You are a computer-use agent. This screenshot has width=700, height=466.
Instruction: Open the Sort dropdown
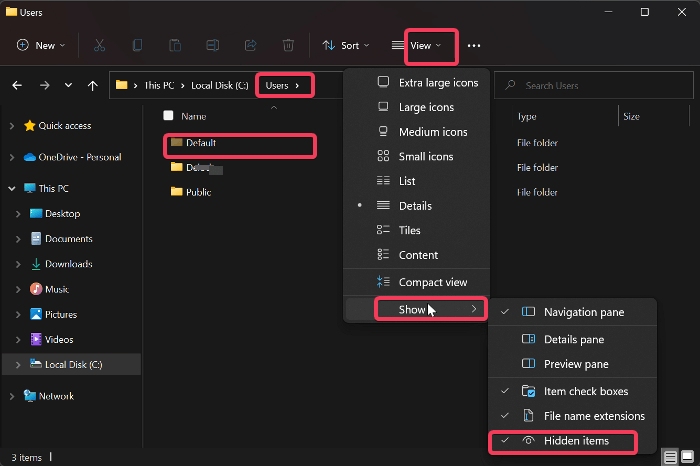click(x=345, y=45)
